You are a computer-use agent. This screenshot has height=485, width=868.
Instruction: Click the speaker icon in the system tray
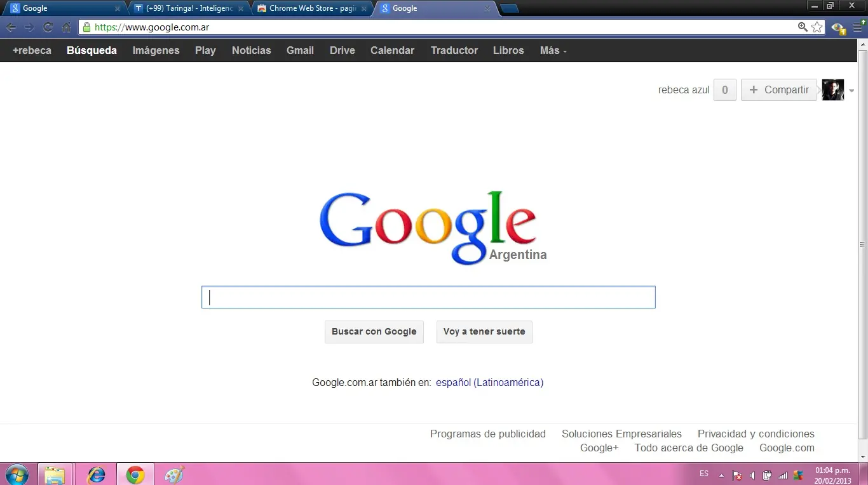752,474
